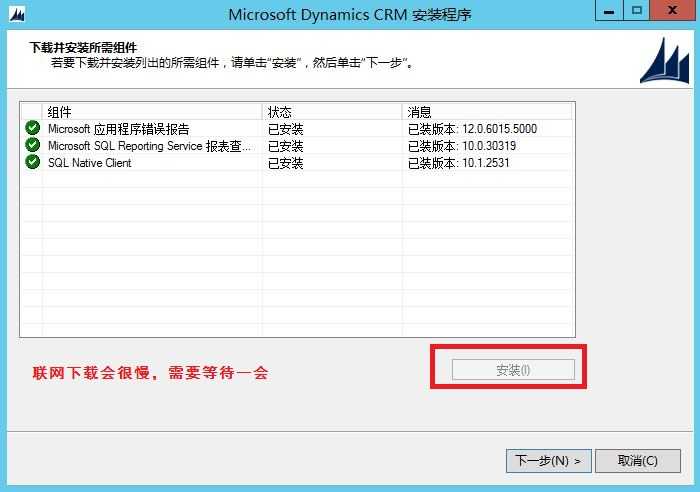This screenshot has width=700, height=492.
Task: Click the disabled 安装(I) button
Action: pos(513,370)
